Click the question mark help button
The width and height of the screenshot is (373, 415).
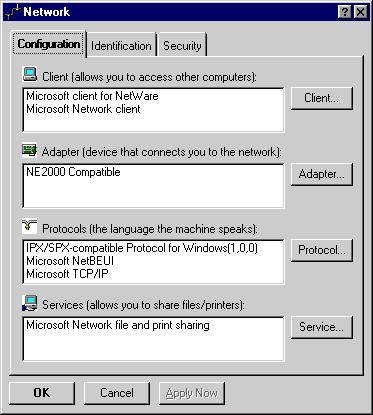coord(345,12)
